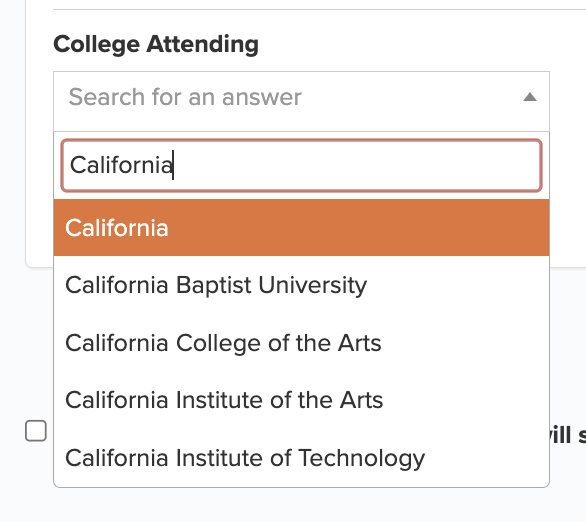This screenshot has height=522, width=586.
Task: Click the College Attending heading label
Action: (x=156, y=44)
